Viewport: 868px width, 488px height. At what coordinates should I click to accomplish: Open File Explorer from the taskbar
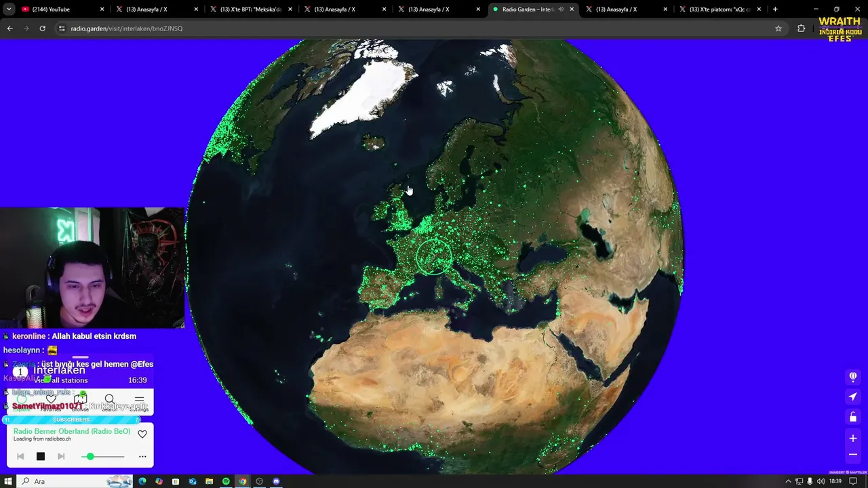[210, 481]
